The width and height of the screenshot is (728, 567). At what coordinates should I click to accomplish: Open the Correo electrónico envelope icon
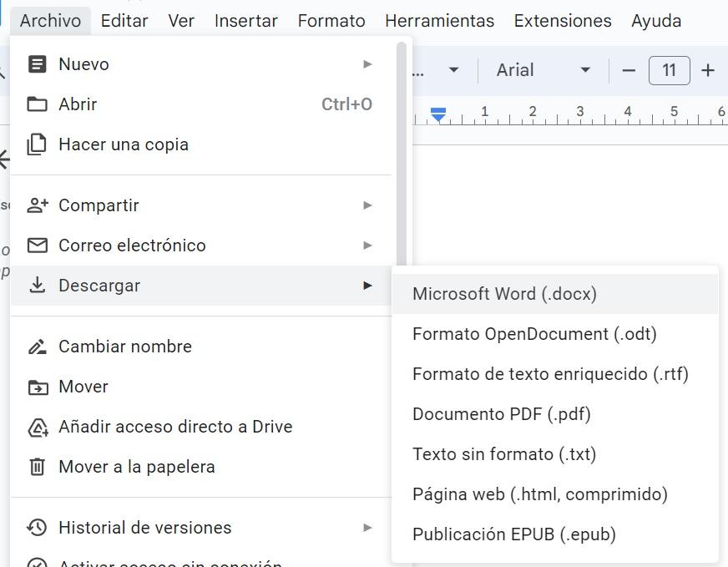(x=37, y=245)
